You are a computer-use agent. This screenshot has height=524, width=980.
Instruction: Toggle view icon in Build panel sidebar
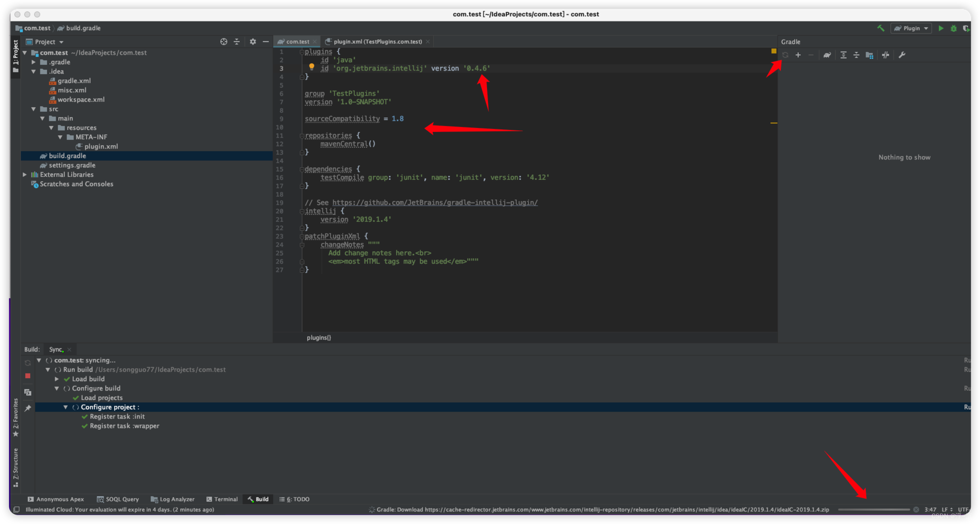(x=28, y=392)
